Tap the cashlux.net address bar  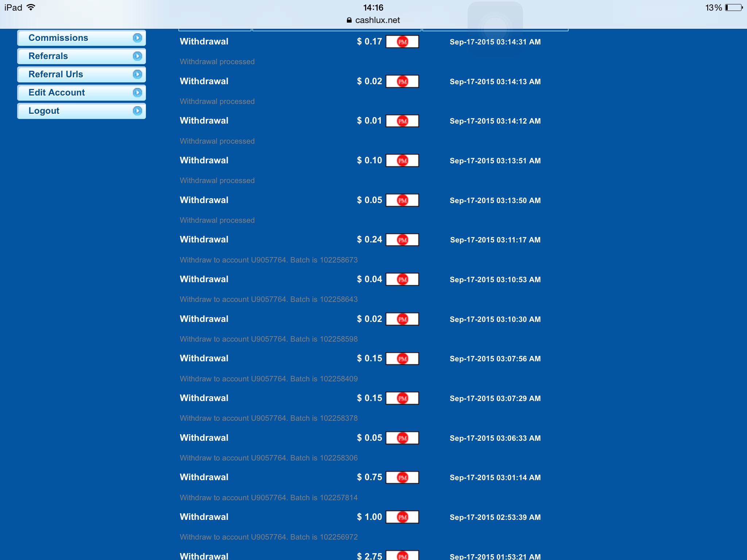coord(373,20)
